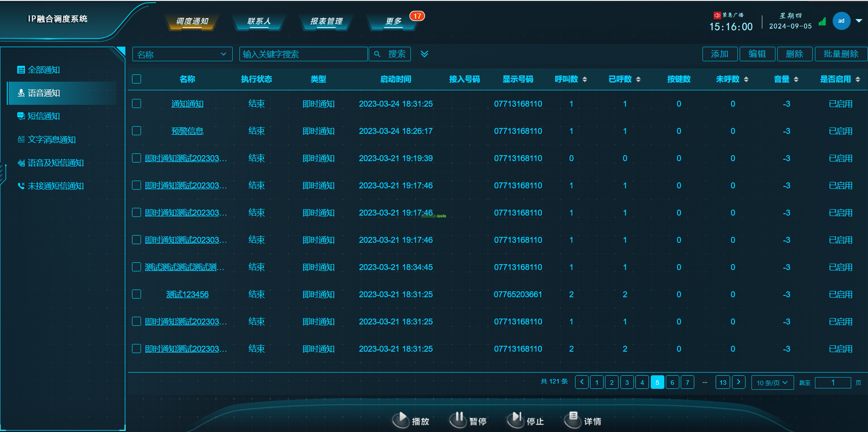This screenshot has height=432, width=868.
Task: Open the 通知通知 notification link
Action: point(187,104)
